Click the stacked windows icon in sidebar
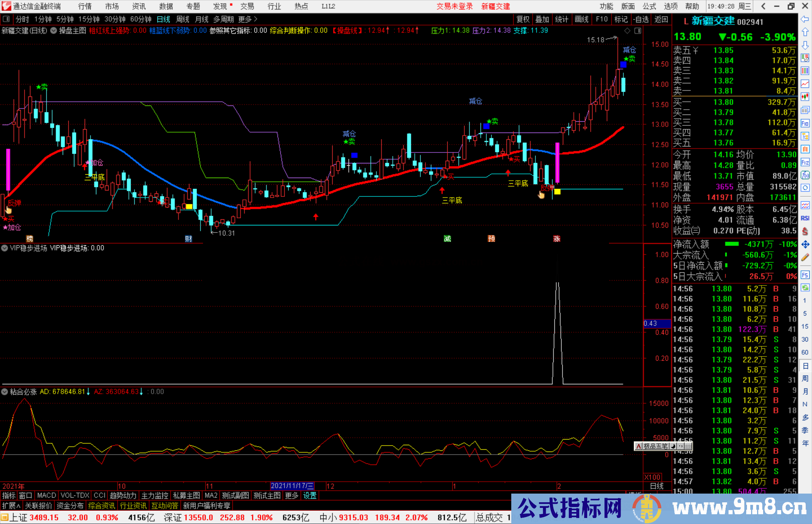The height and width of the screenshot is (524, 812). [805, 110]
